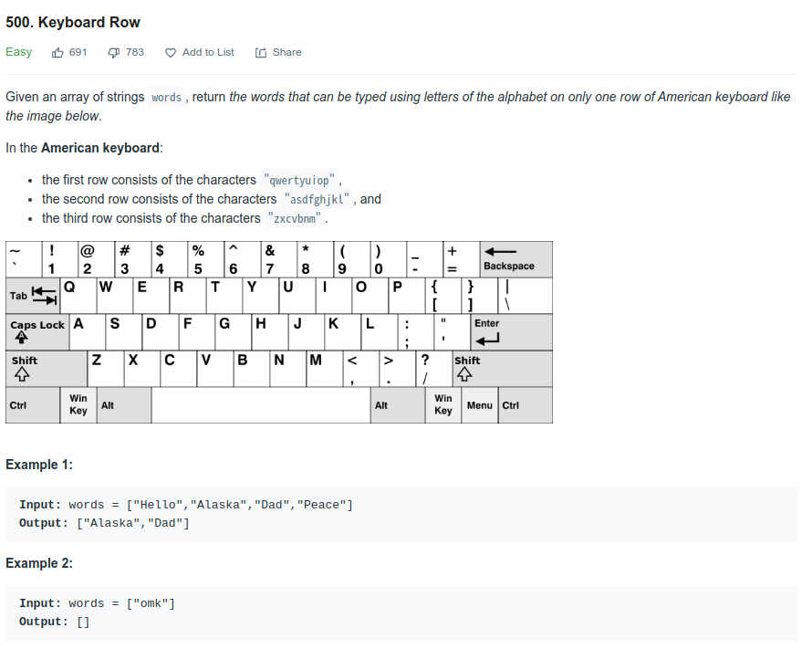Click the bottom-left Ctrl key
This screenshot has height=649, width=812.
pos(32,404)
